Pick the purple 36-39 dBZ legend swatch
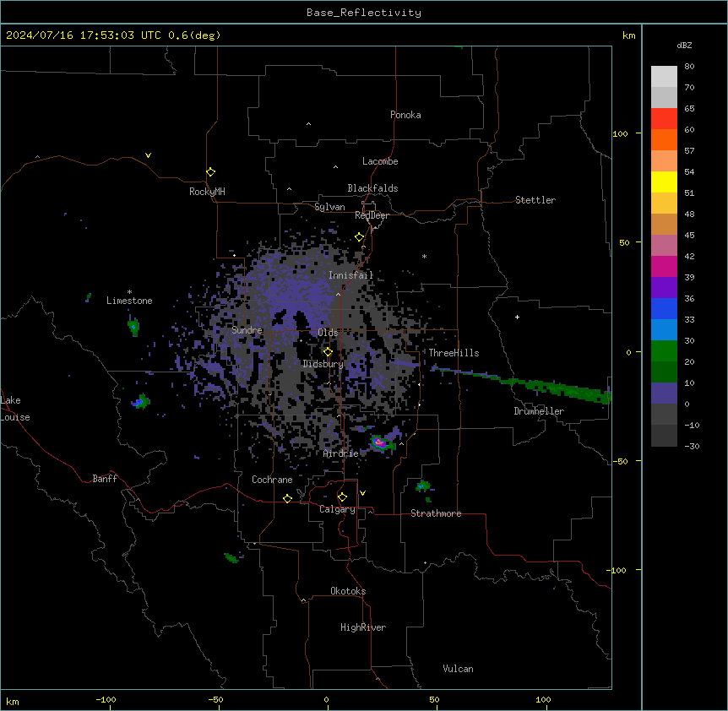The height and width of the screenshot is (711, 728). click(664, 288)
